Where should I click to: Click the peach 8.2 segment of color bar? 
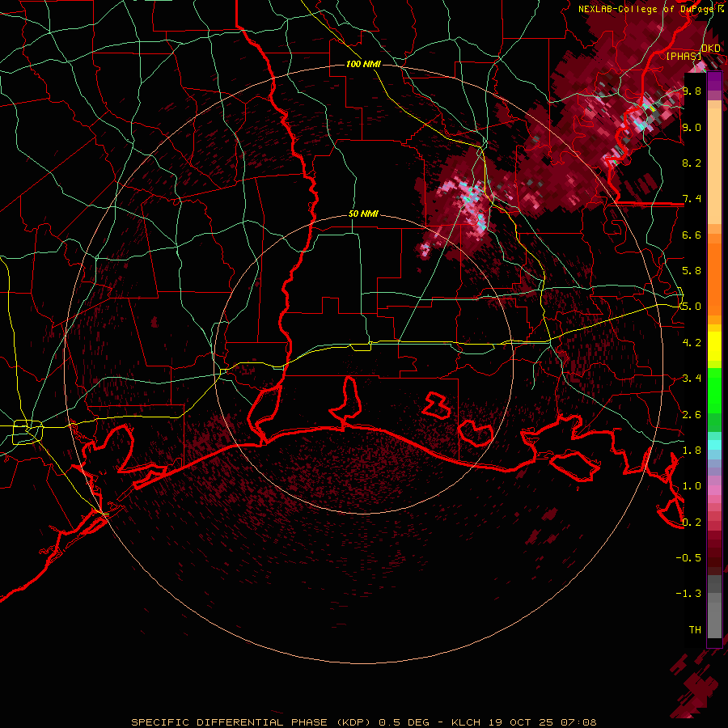coord(714,166)
